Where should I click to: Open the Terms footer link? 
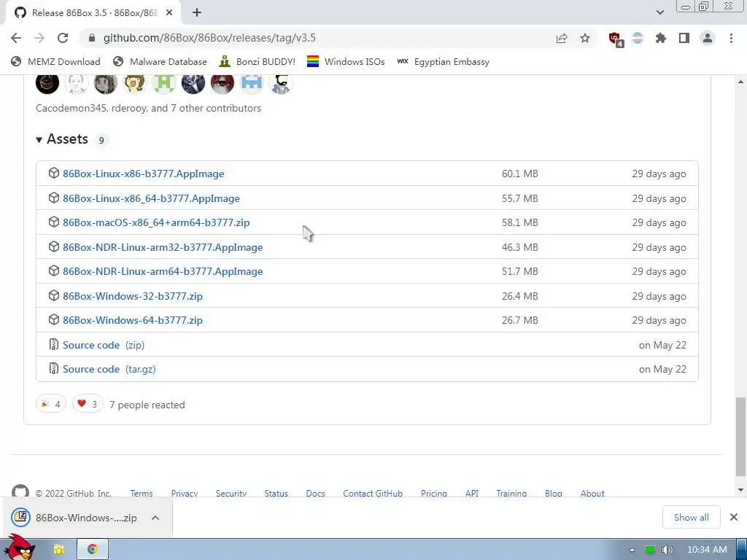[x=142, y=494]
